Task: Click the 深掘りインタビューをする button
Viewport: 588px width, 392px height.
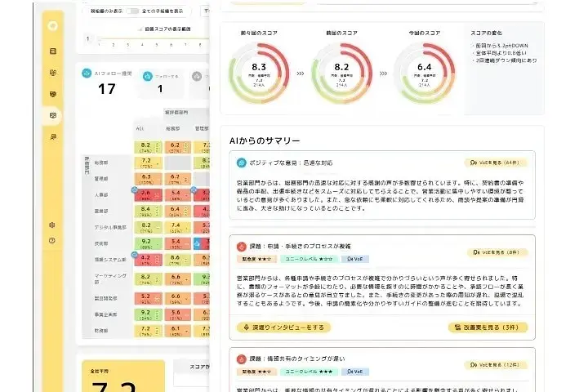Action: click(x=283, y=327)
